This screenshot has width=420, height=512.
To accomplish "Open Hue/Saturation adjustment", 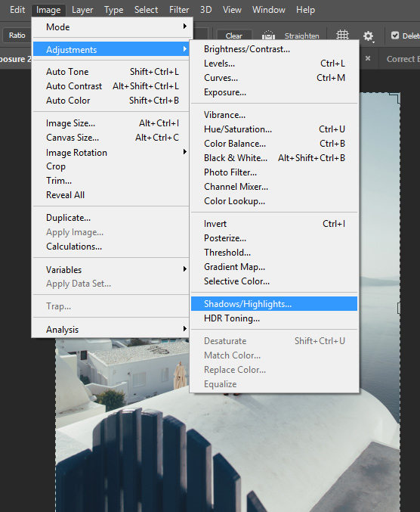I will [274, 129].
